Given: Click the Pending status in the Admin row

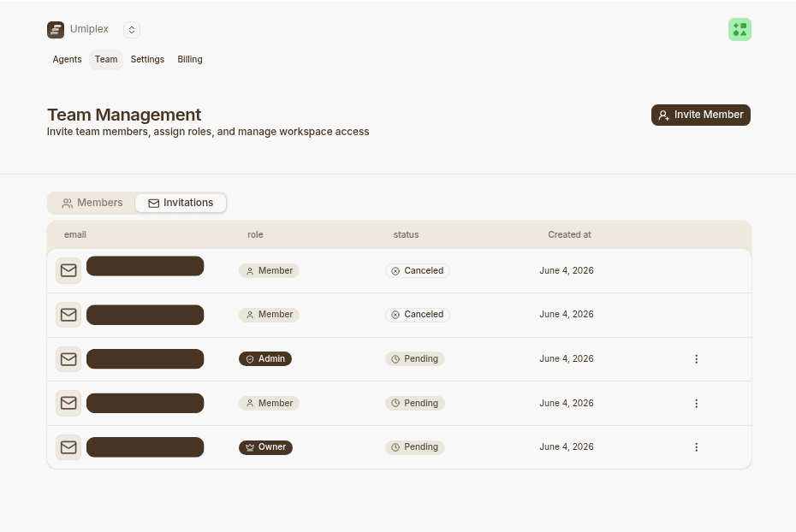Looking at the screenshot, I should coord(415,358).
